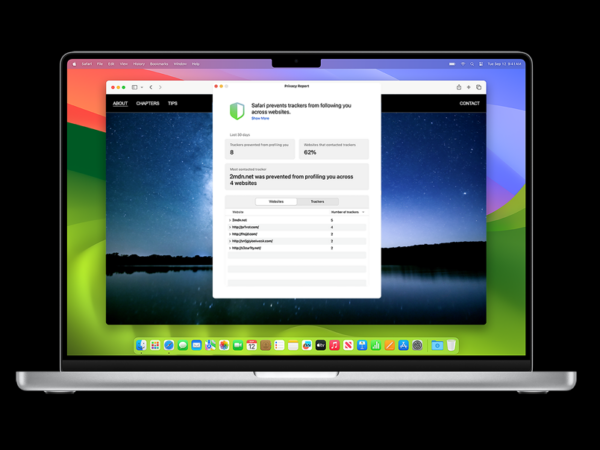Open the CHAPTERS navigation link
Viewport: 600px width, 450px height.
(x=147, y=103)
